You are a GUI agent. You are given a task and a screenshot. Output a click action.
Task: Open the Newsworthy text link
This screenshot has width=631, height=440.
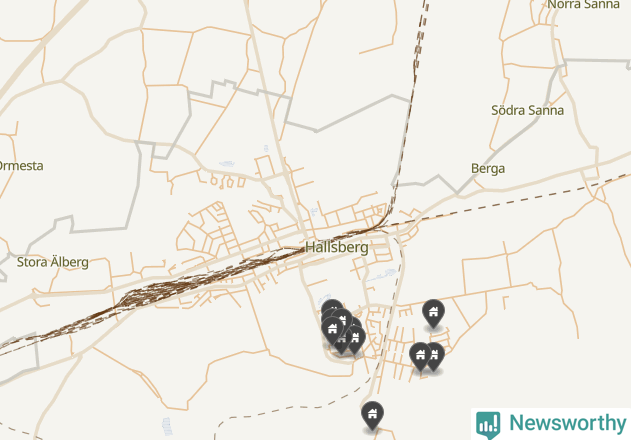coord(568,423)
